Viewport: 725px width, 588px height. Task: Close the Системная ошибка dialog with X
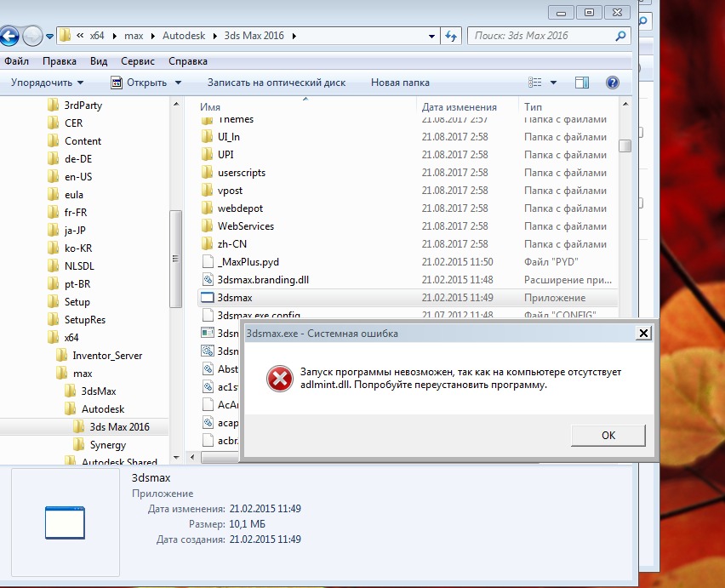(643, 334)
